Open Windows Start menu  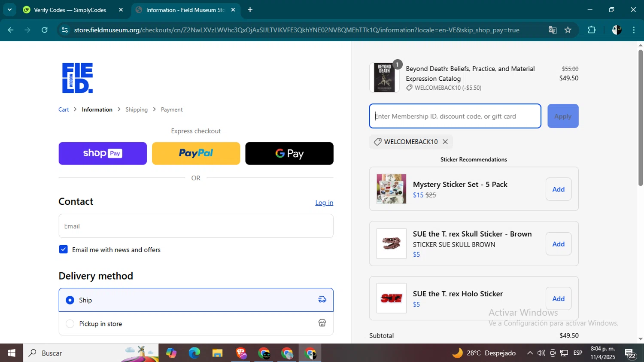12,353
